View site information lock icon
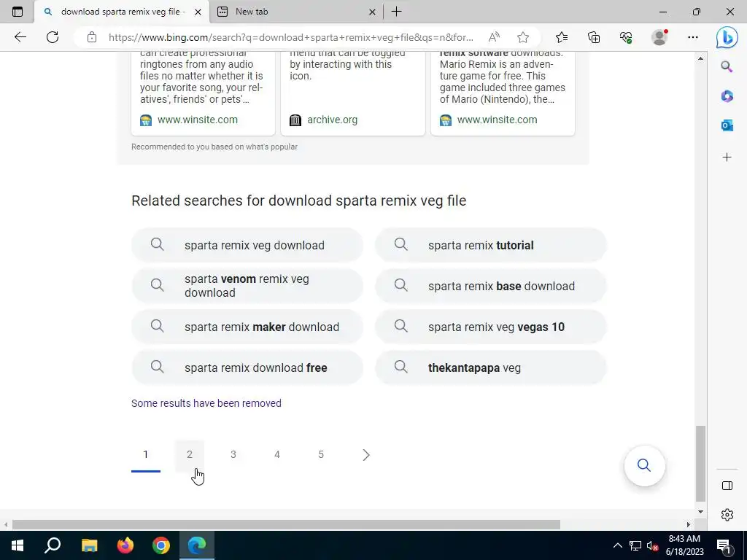The image size is (747, 560). point(91,37)
